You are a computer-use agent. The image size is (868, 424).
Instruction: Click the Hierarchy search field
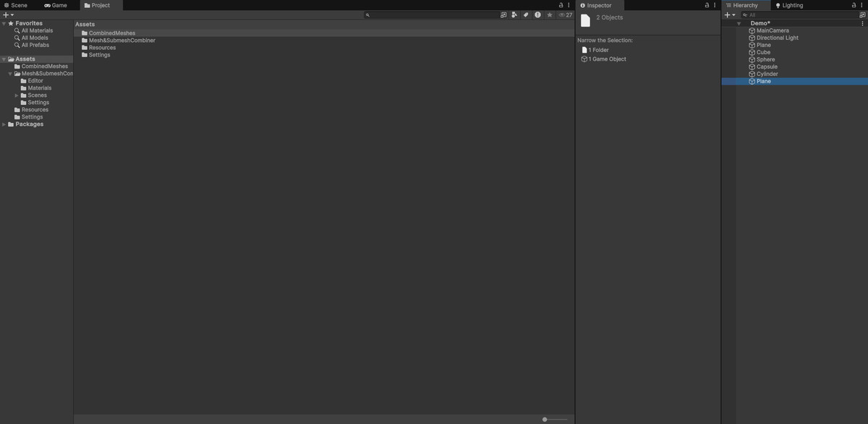click(799, 14)
